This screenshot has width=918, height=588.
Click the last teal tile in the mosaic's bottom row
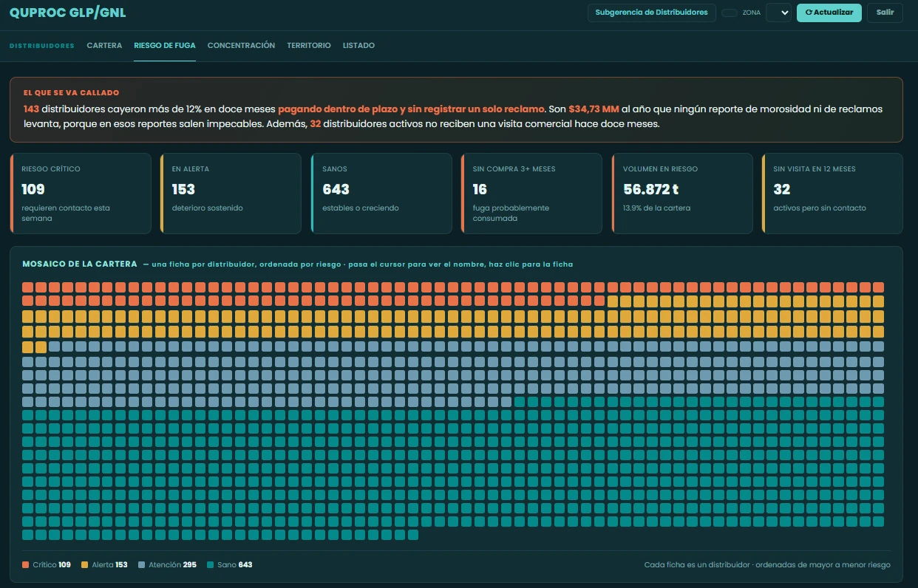pos(412,535)
